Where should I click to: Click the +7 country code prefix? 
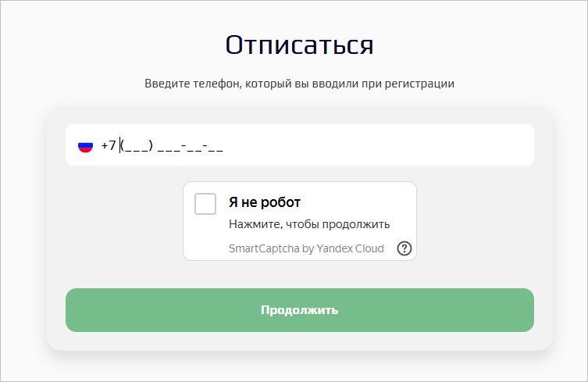[109, 145]
